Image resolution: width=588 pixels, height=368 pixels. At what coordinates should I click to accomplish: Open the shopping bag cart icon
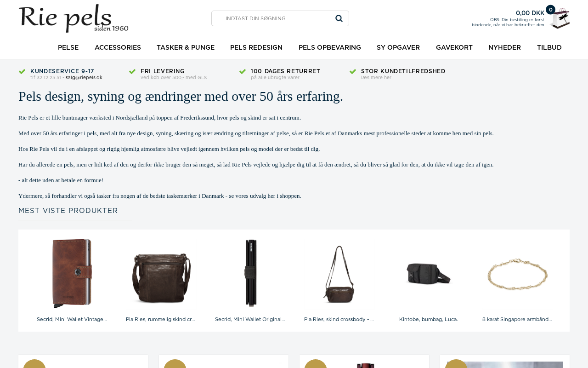click(560, 19)
